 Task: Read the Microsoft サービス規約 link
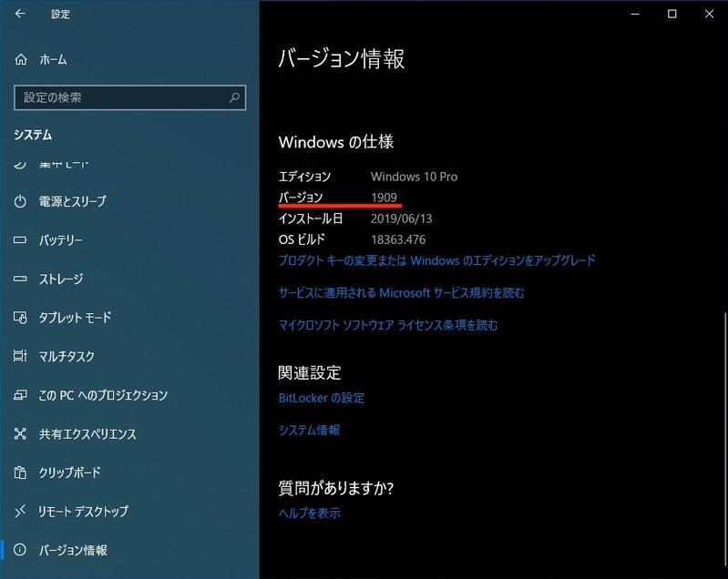401,293
